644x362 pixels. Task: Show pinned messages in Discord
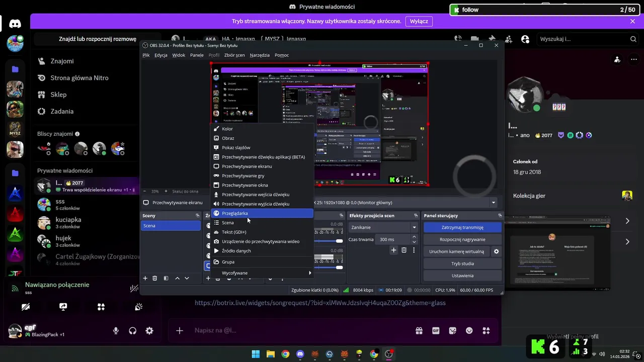(x=492, y=39)
